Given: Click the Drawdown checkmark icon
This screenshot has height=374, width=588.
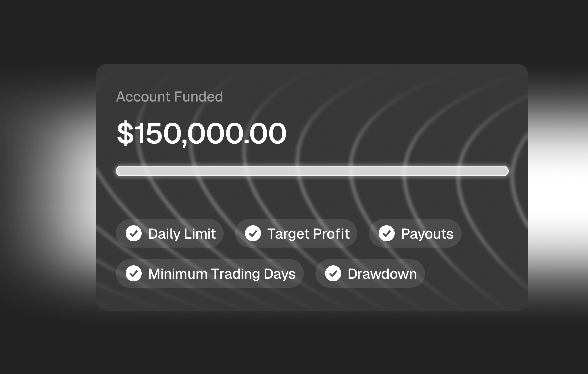Looking at the screenshot, I should point(333,273).
